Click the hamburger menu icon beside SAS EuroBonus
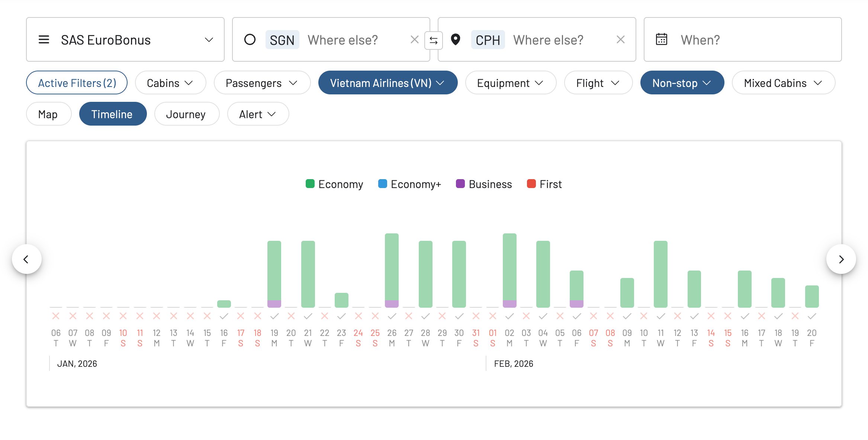 44,39
